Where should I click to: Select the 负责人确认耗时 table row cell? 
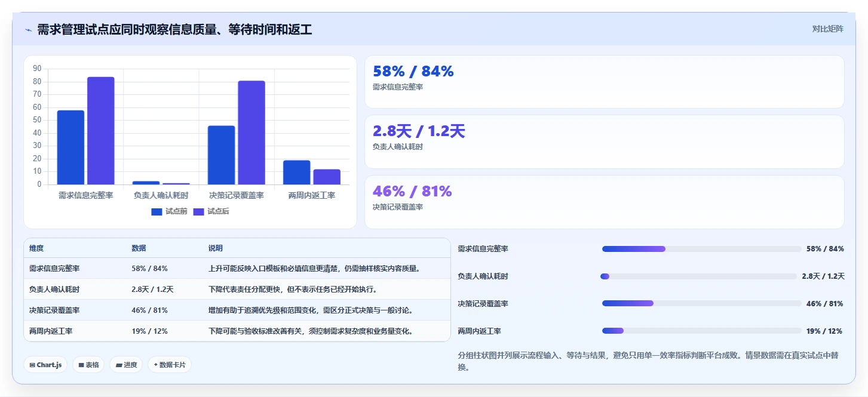[x=54, y=290]
